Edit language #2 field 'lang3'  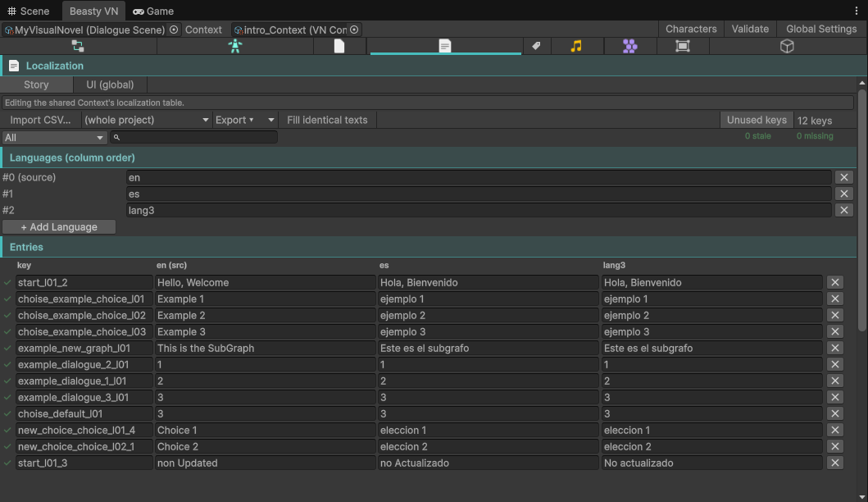coord(479,210)
